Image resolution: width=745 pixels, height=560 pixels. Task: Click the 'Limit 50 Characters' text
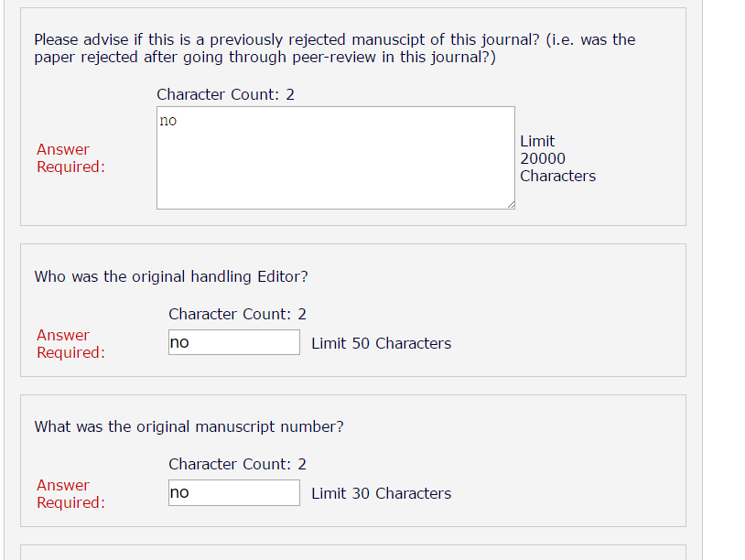click(381, 343)
